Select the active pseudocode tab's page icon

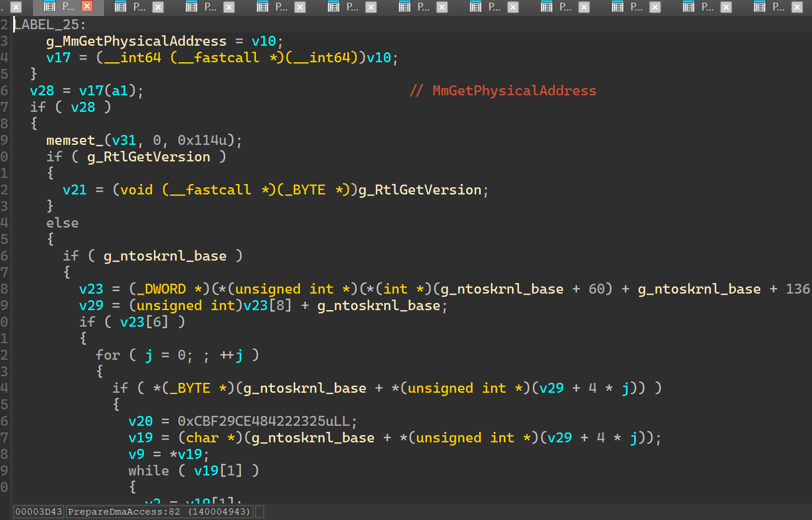coord(50,7)
